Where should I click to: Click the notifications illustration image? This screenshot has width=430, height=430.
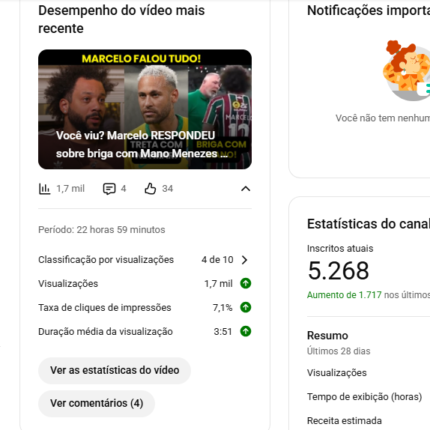click(x=406, y=70)
